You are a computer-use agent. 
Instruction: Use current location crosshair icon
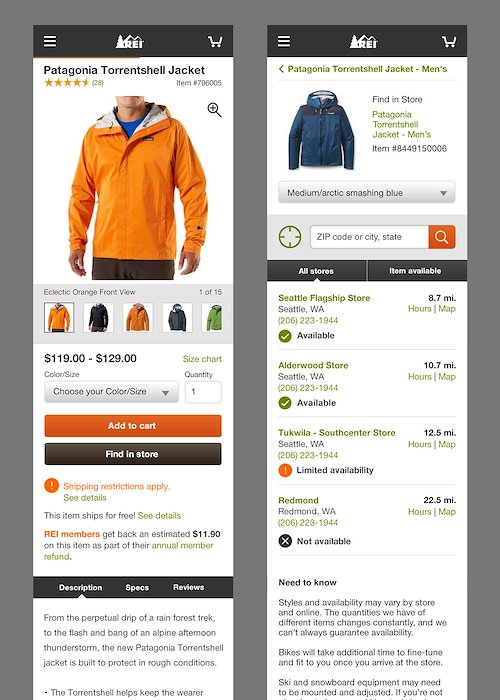(290, 237)
